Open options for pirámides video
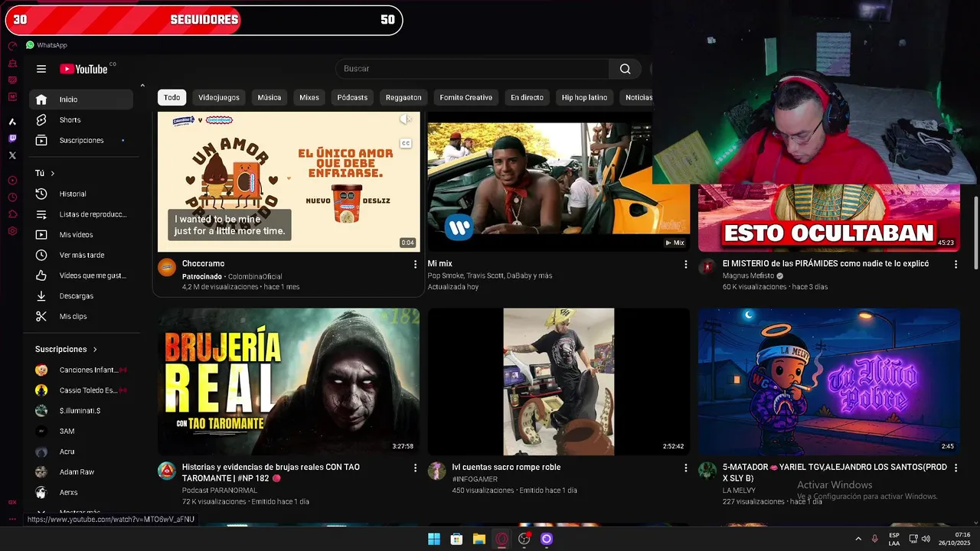The image size is (980, 551). [x=955, y=264]
